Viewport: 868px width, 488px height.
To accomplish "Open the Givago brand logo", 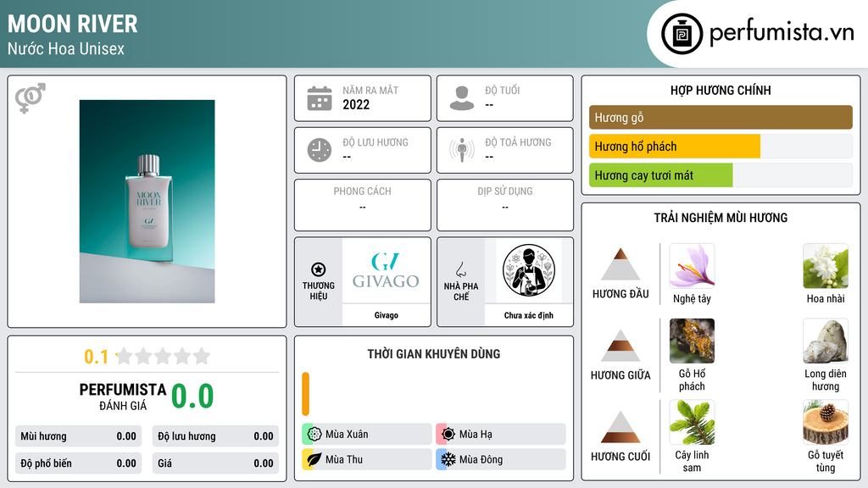I will [x=387, y=271].
